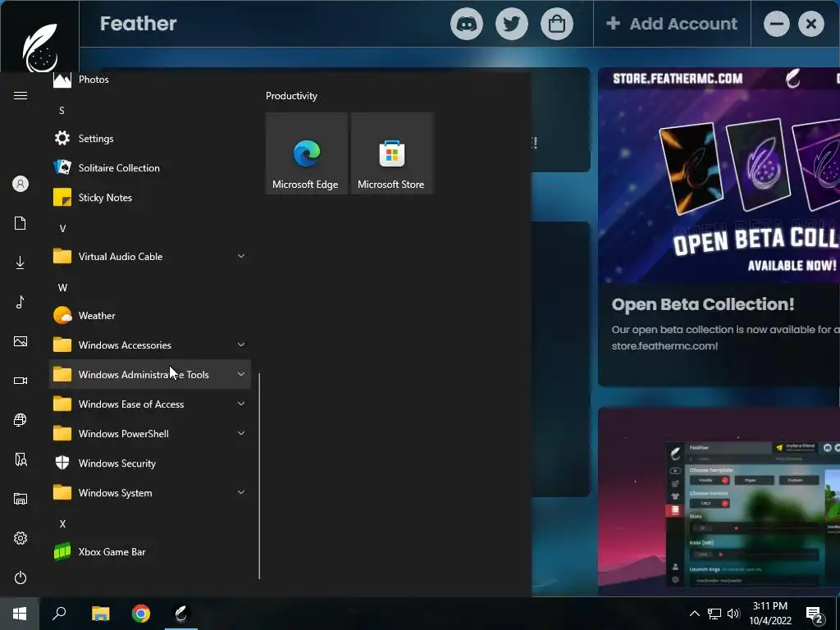Click the Add Account button
Viewport: 840px width, 630px height.
click(x=672, y=24)
